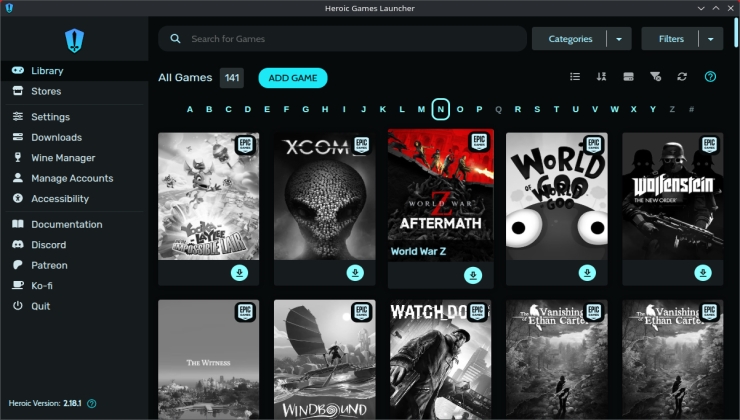
Task: Open Manage Accounts
Action: click(75, 178)
